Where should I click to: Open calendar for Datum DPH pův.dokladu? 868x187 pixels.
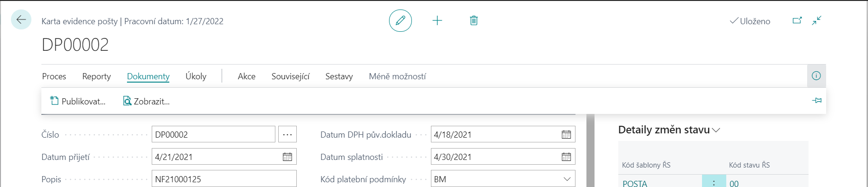[x=566, y=134]
